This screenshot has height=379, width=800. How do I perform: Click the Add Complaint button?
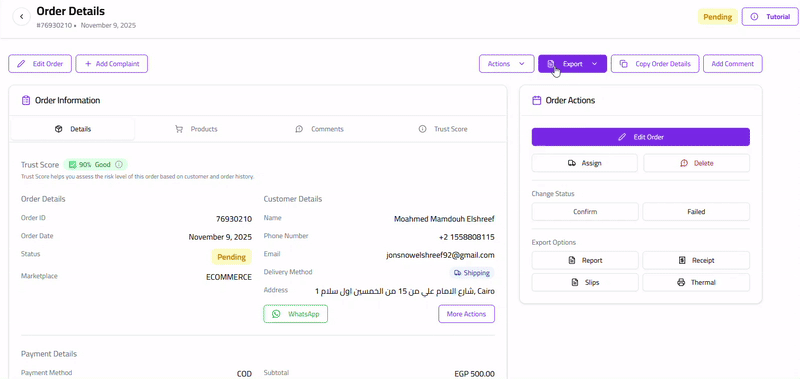pos(112,64)
